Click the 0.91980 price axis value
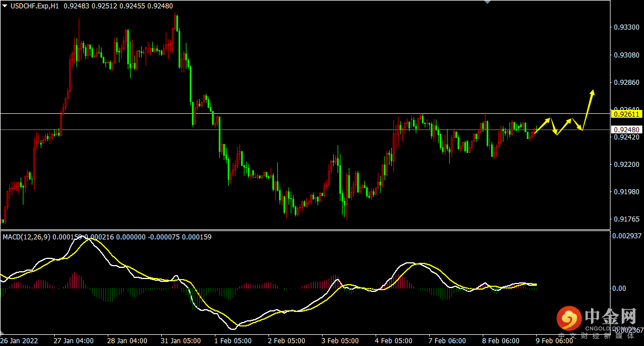Screen dimensions: 644x346 click(x=626, y=192)
